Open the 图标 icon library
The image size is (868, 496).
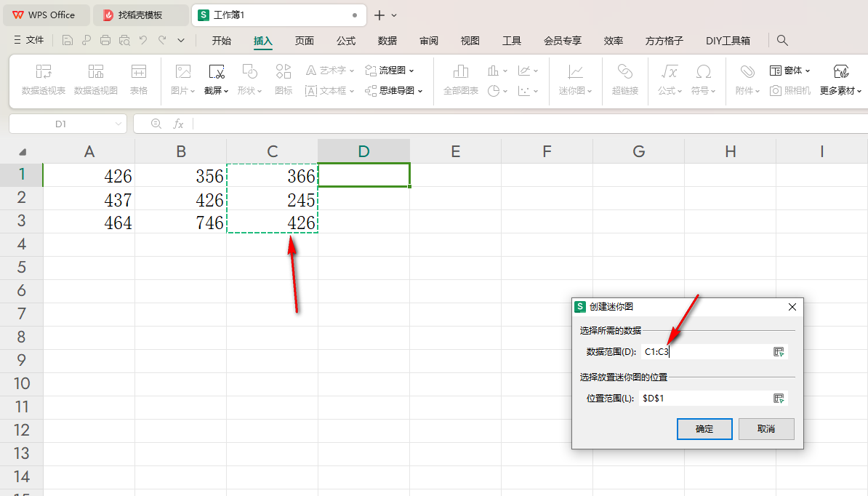284,80
